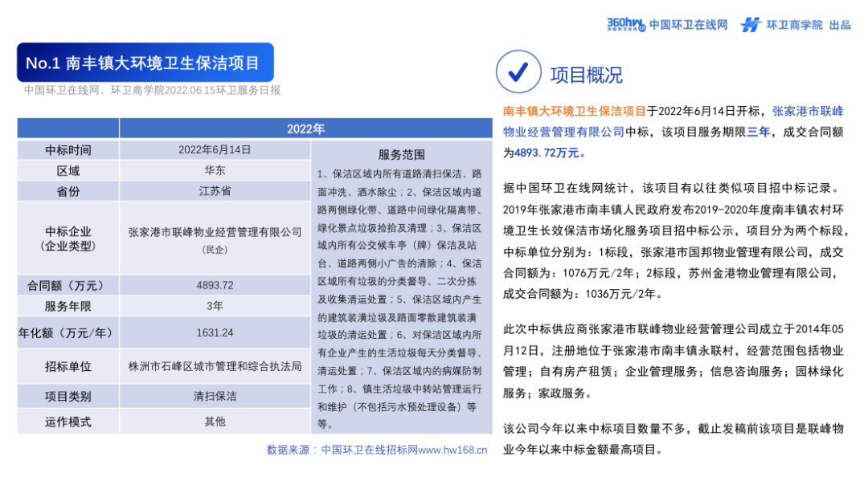Screen dimensions: 868x481
Task: Click the 3年 cell
Action: click(215, 306)
